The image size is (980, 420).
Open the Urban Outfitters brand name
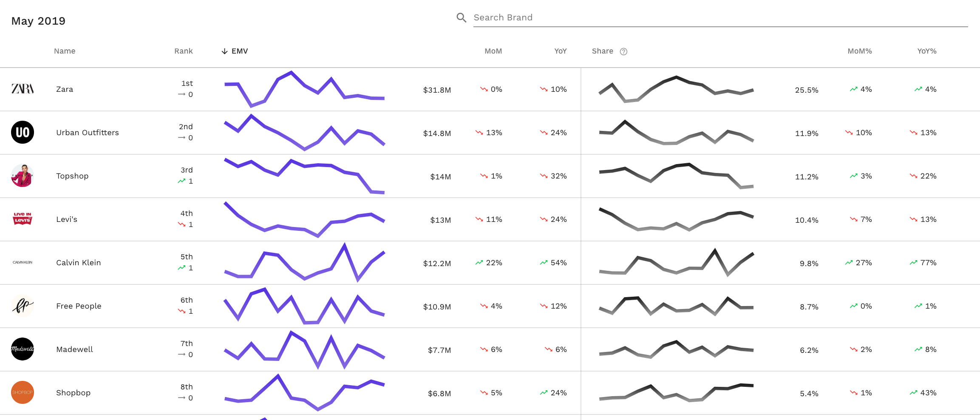point(88,132)
